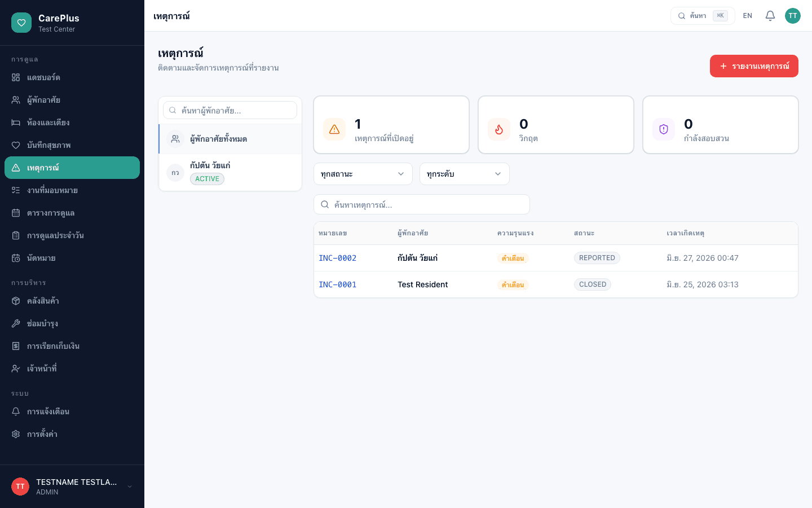Click the calendar icon for ตารางการดูแล
Screen dimensions: 812x508
[x=16, y=213]
